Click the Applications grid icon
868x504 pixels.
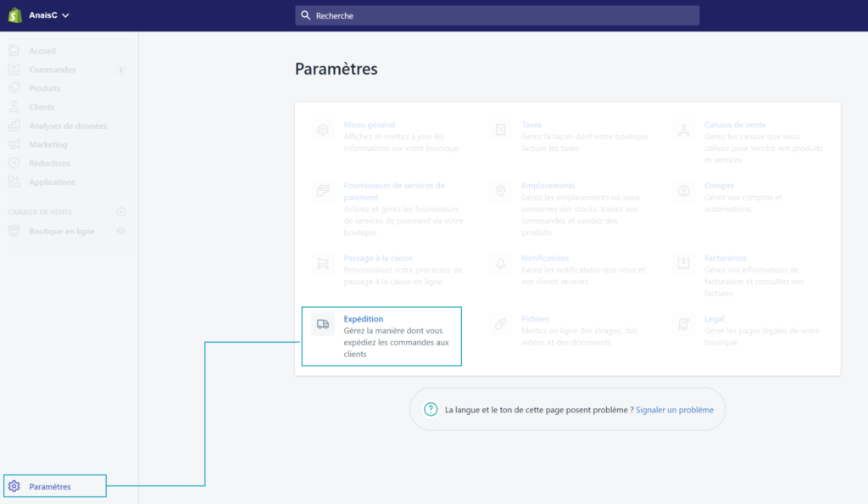click(14, 182)
